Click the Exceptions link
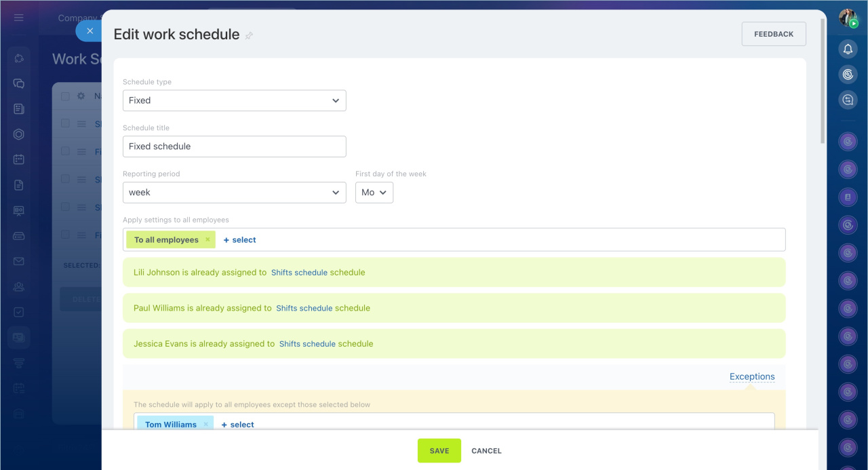The image size is (868, 470). 751,376
